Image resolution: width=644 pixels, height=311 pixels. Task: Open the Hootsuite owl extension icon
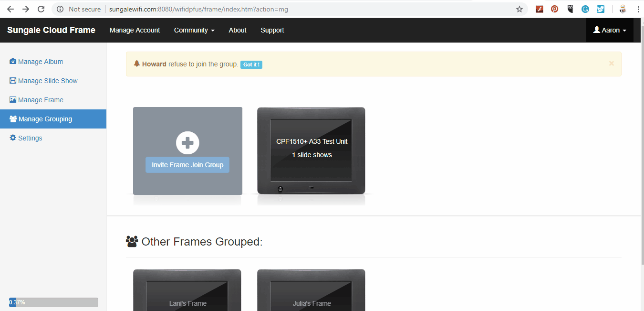570,9
